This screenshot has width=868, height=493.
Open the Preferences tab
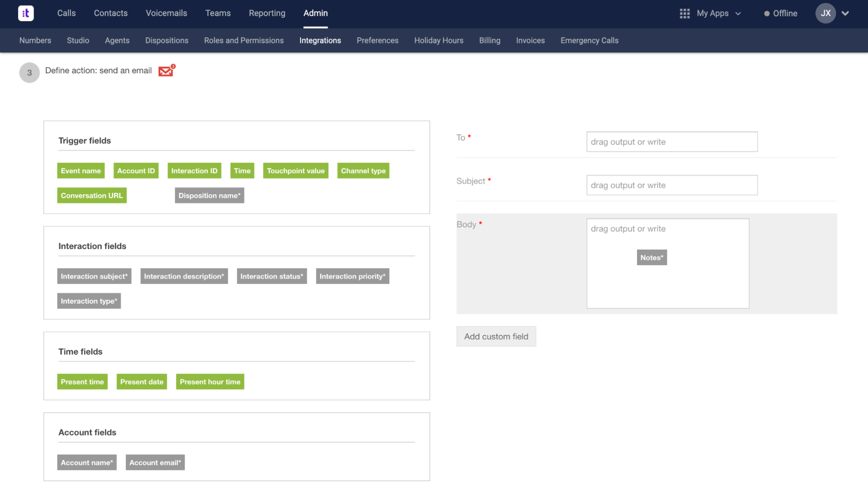click(377, 40)
